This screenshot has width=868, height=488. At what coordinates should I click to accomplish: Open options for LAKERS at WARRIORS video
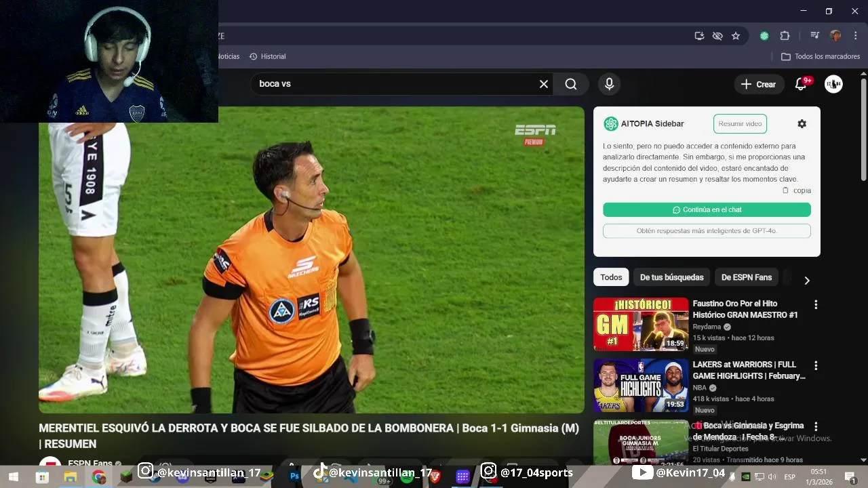816,366
